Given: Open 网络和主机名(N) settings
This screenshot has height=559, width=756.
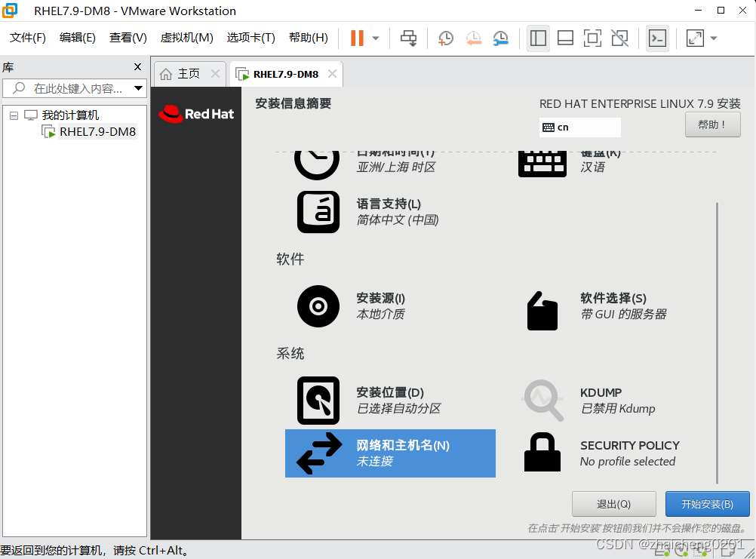Looking at the screenshot, I should [x=390, y=453].
